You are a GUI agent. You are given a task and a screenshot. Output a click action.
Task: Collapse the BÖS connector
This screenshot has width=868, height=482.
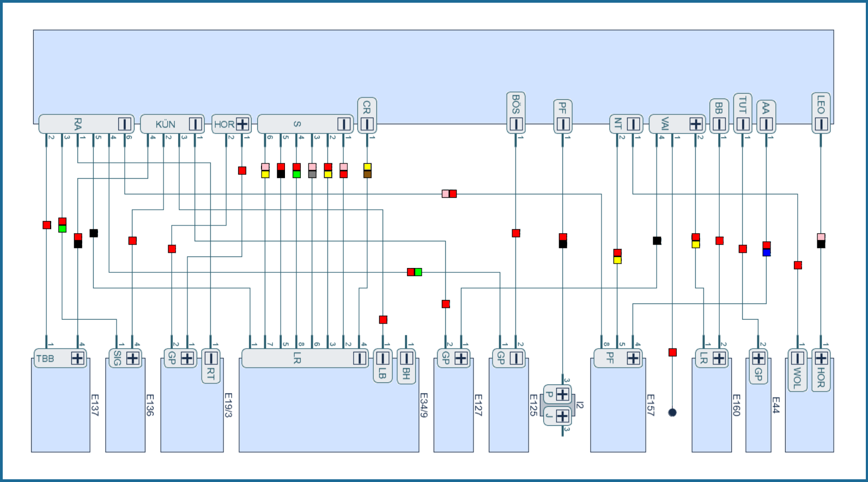click(515, 124)
